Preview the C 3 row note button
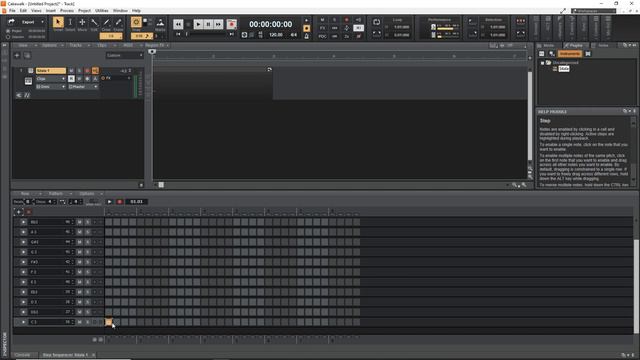 [23, 322]
